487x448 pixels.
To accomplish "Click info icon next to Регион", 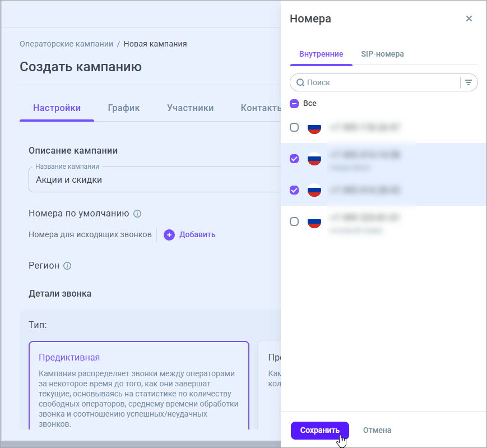I will tap(67, 266).
